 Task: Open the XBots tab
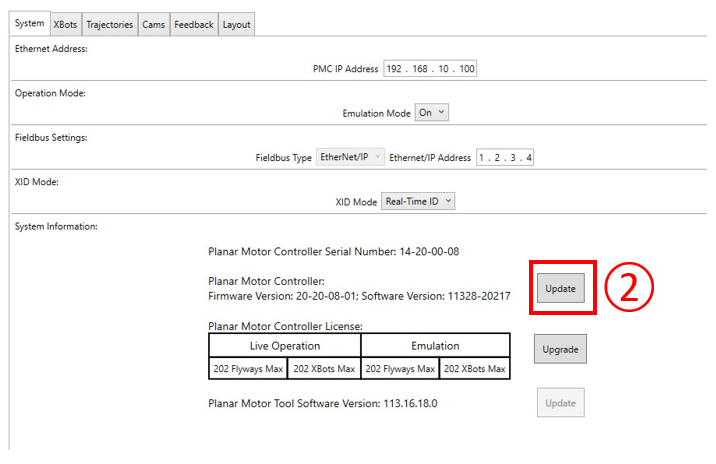tap(64, 24)
